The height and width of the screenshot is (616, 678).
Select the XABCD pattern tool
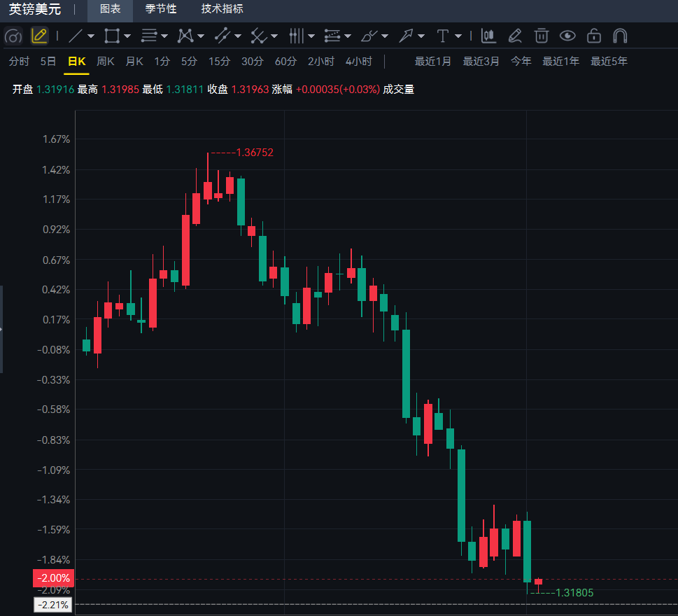tap(185, 36)
